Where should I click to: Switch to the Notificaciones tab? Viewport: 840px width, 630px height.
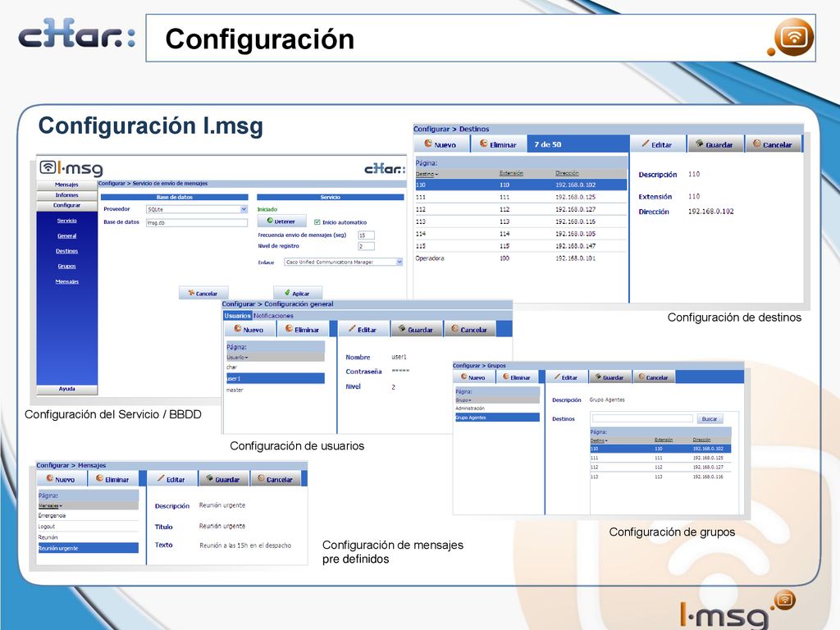273,316
